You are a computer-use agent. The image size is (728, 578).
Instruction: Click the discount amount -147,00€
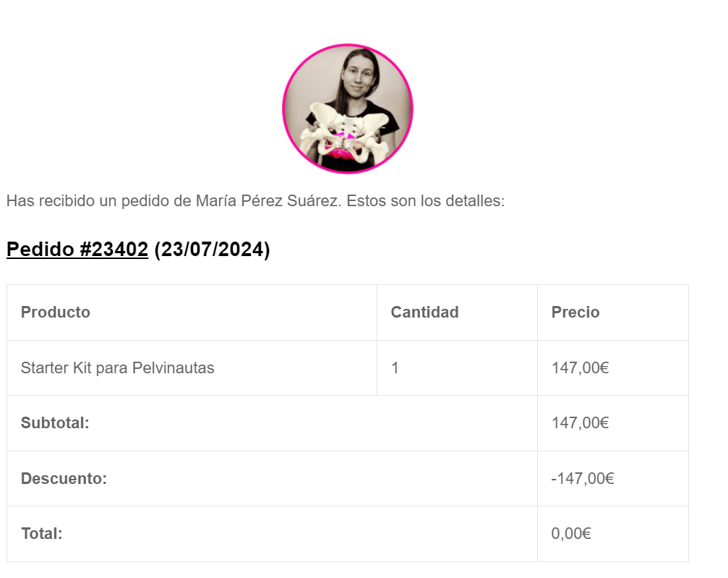583,479
